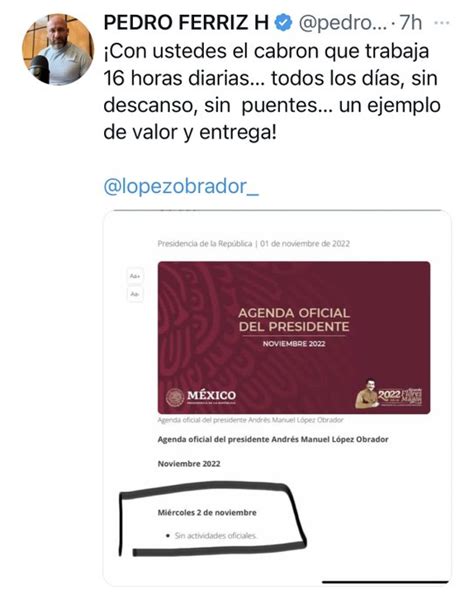Open the tweet's three-dot more options menu
The height and width of the screenshot is (594, 474).
click(x=441, y=23)
